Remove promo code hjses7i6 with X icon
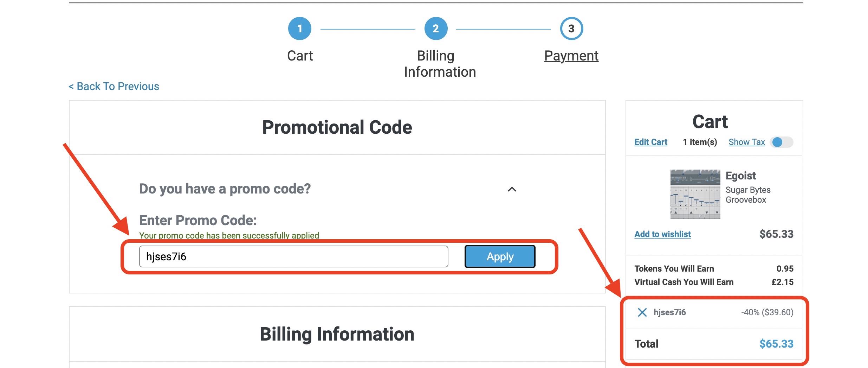This screenshot has height=368, width=868. [x=642, y=312]
